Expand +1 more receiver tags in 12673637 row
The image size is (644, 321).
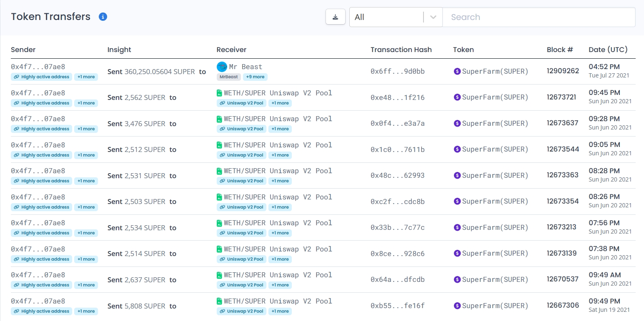pyautogui.click(x=280, y=129)
